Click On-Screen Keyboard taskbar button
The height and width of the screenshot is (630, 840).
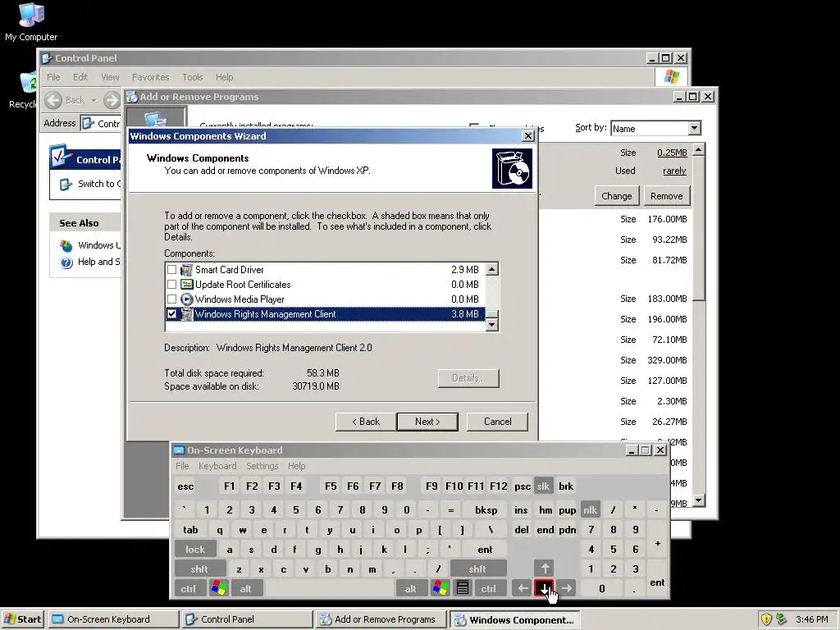click(113, 619)
